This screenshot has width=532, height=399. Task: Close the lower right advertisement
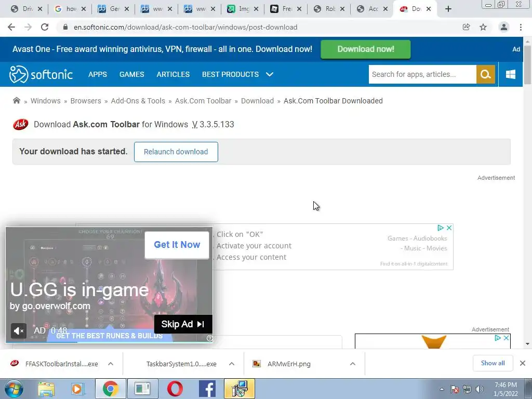click(x=506, y=338)
